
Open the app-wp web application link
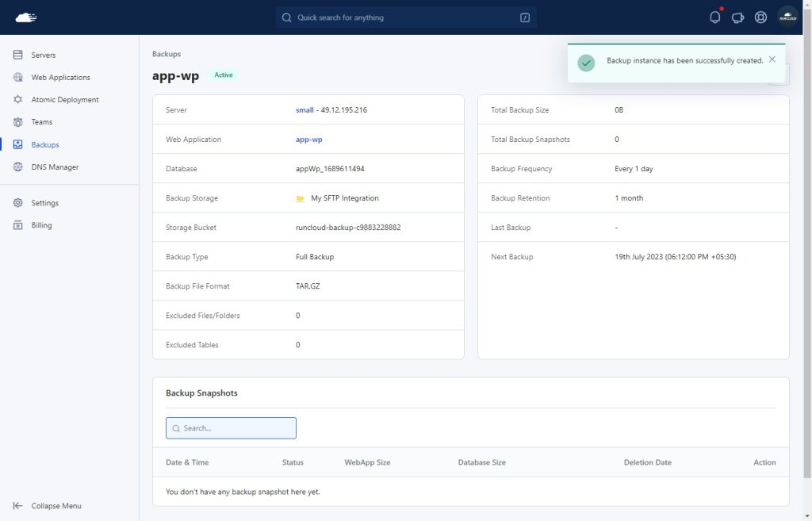[x=308, y=140]
